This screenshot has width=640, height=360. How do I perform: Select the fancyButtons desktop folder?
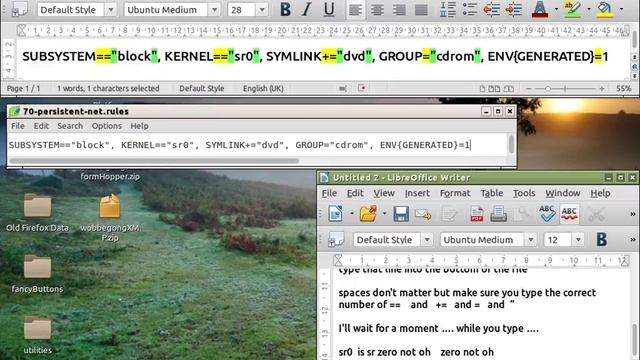coord(37,274)
